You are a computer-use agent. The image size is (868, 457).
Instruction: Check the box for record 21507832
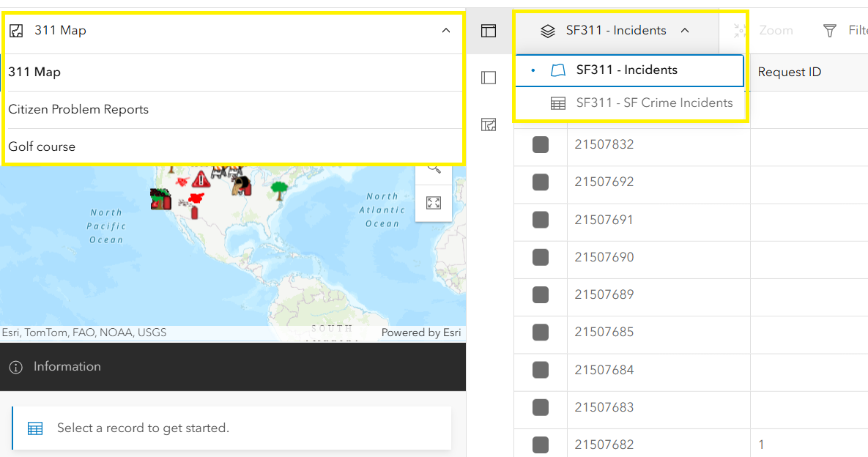click(541, 145)
